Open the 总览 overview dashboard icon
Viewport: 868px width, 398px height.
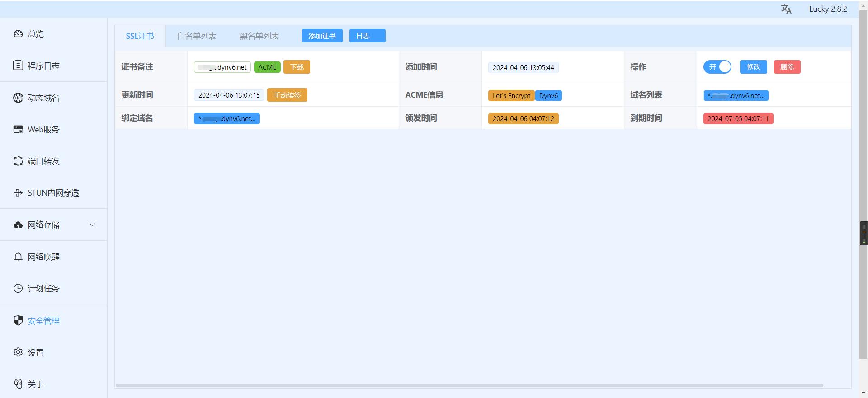click(18, 34)
